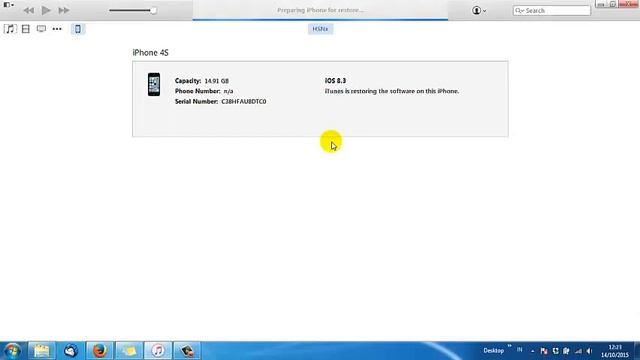Switch to iTunes in the taskbar

[158, 351]
